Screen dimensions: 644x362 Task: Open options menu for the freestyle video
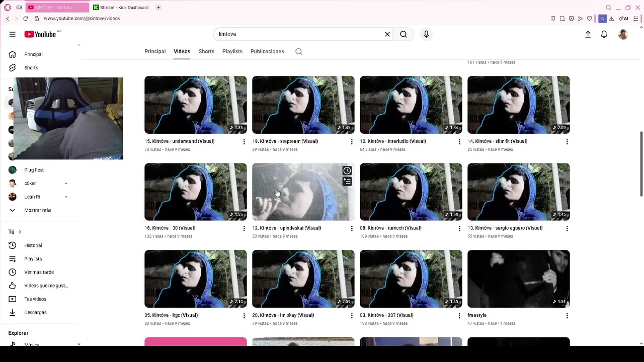pos(567,316)
